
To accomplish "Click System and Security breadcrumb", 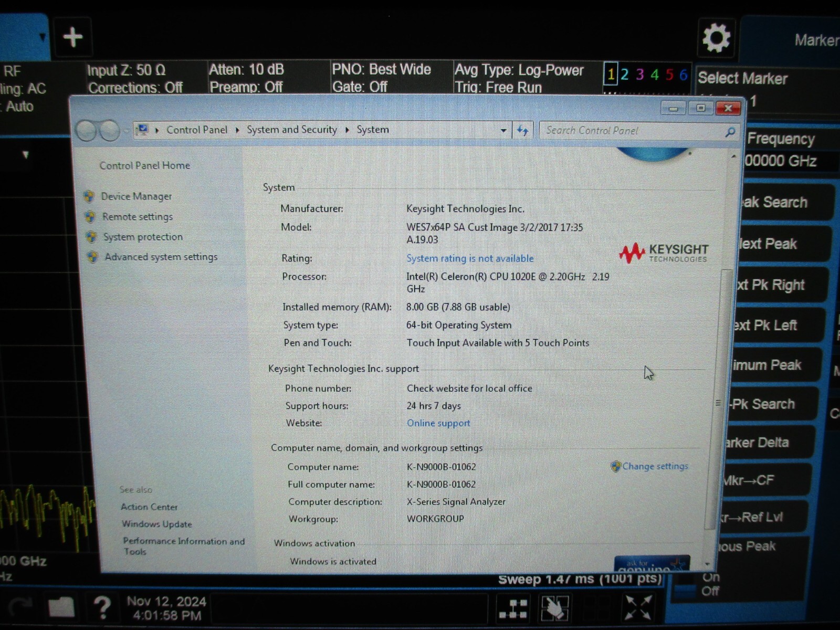I will tap(292, 130).
